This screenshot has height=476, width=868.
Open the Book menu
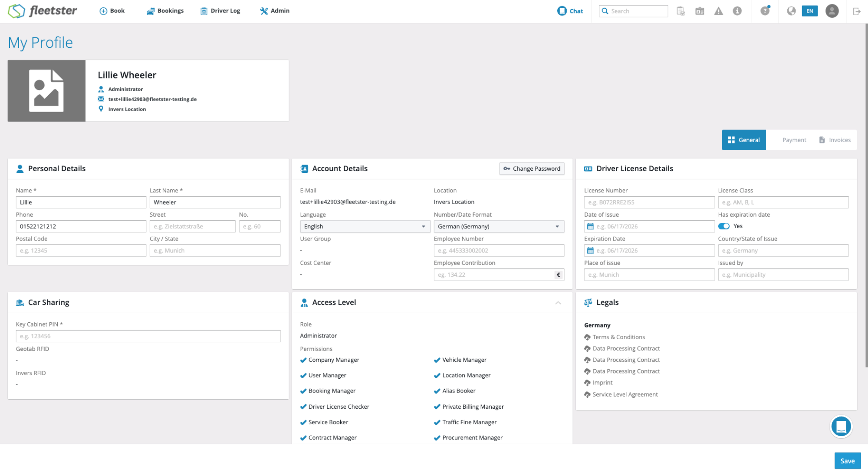[x=112, y=11]
